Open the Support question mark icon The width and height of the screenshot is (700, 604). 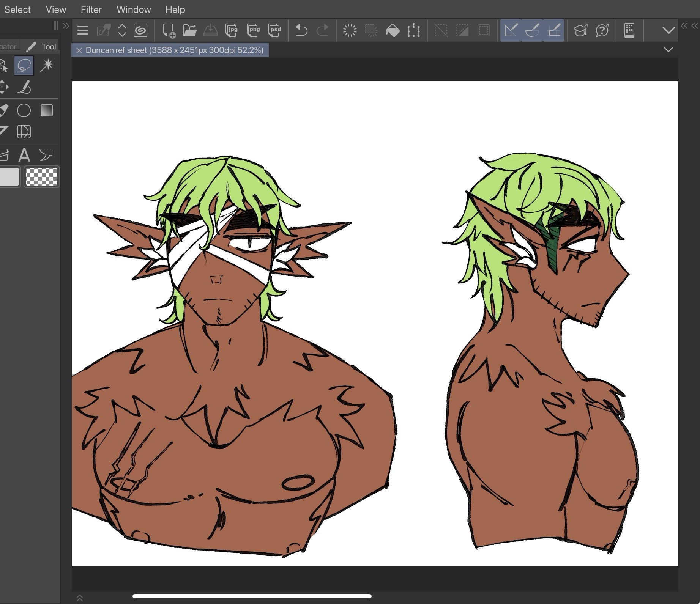pos(602,30)
